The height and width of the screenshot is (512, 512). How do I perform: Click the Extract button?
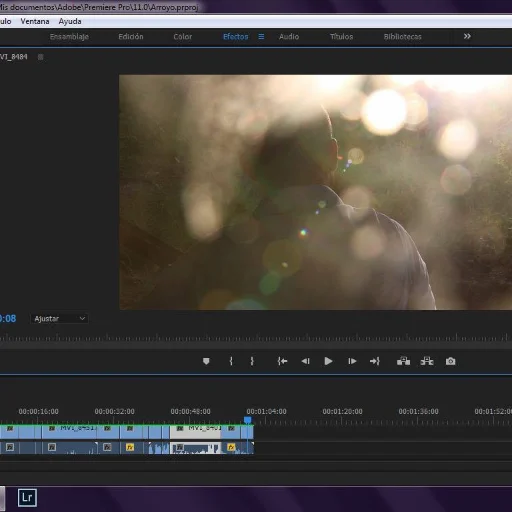click(427, 361)
